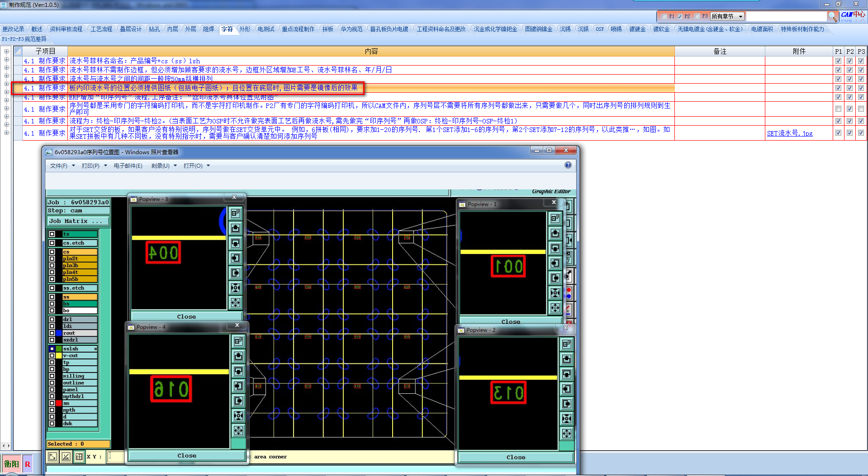
Task: Switch to the OSP tab
Action: (600, 29)
